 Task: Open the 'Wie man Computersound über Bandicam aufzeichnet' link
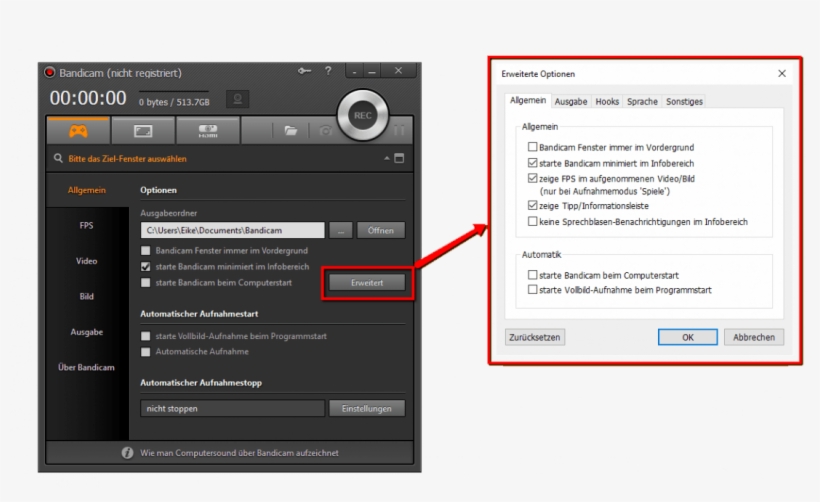coord(239,453)
